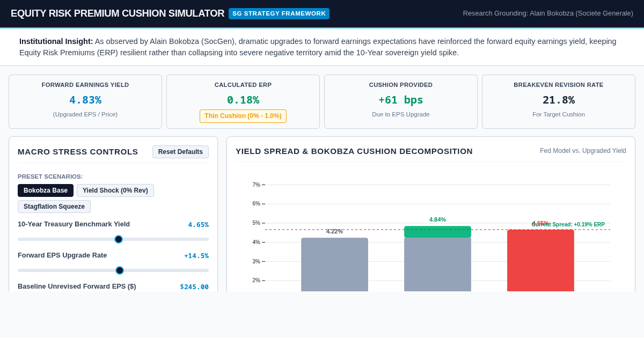Click the +14.5% EPS upgrade readout
This screenshot has width=644, height=338.
[x=196, y=256]
